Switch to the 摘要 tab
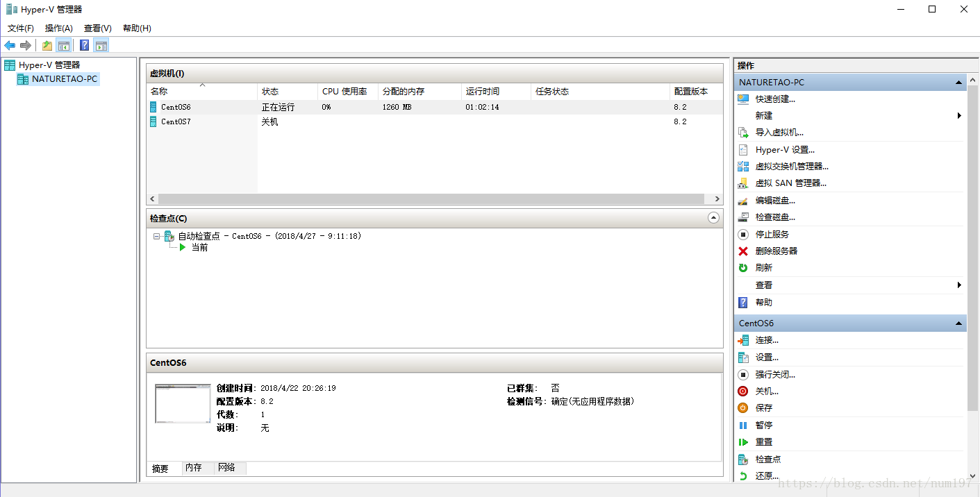This screenshot has height=497, width=980. pyautogui.click(x=160, y=469)
